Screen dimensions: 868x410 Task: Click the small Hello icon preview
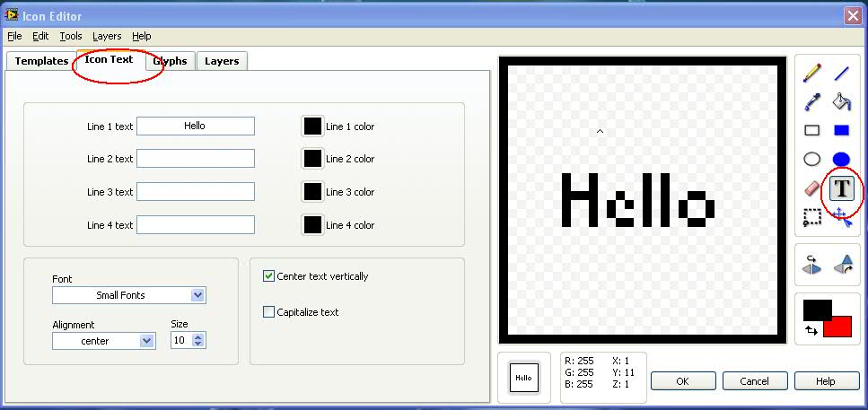(x=523, y=378)
